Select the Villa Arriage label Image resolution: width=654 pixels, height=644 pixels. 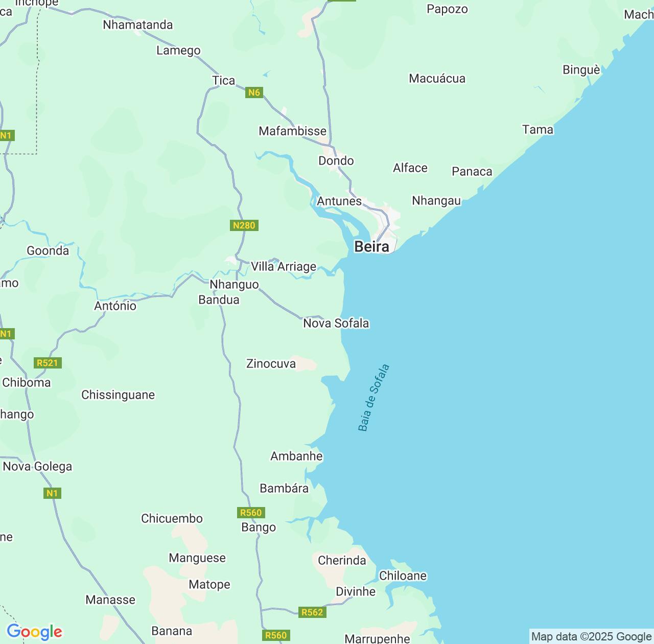coord(284,267)
